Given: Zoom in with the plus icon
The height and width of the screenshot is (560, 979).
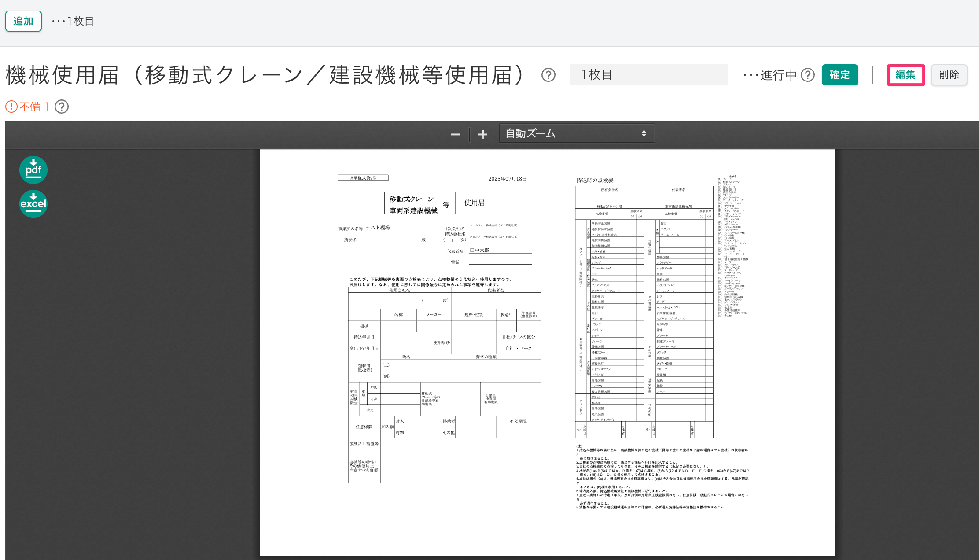Looking at the screenshot, I should (483, 134).
